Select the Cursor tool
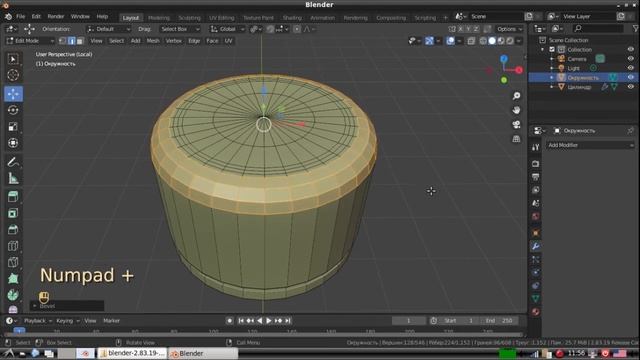The height and width of the screenshot is (360, 640). click(x=13, y=75)
